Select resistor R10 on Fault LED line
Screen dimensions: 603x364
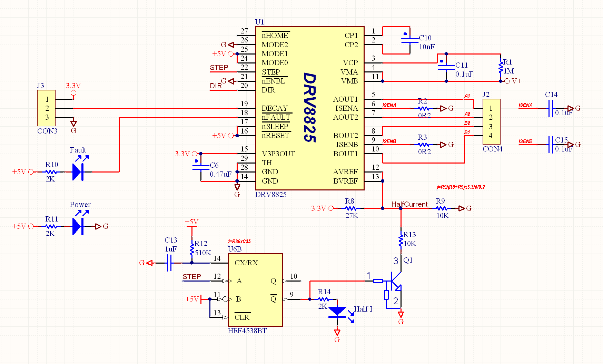[x=51, y=171]
